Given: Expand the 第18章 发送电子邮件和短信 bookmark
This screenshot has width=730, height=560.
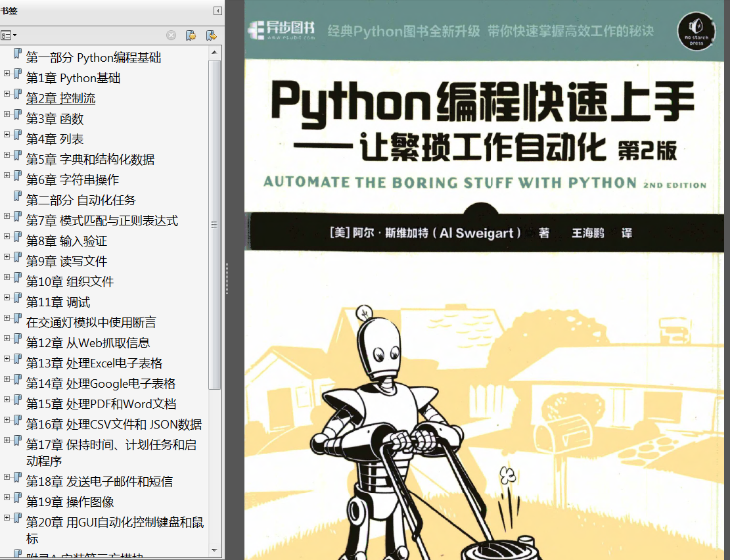Looking at the screenshot, I should point(7,477).
